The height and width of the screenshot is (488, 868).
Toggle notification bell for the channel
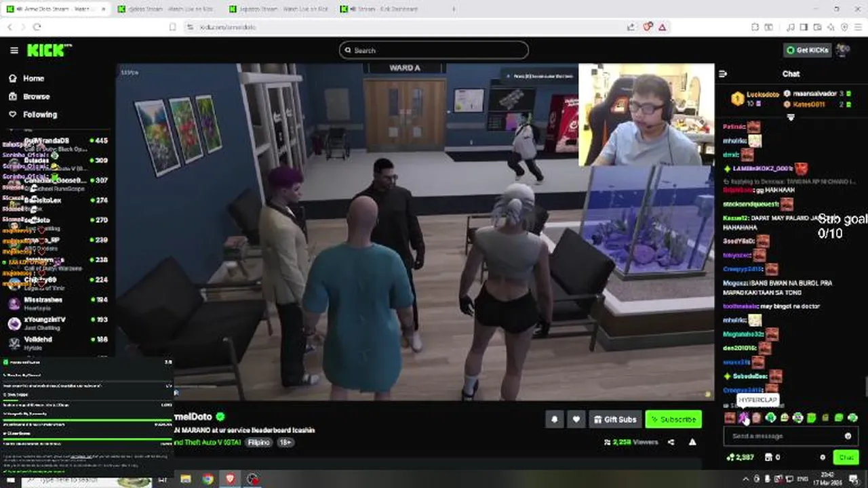point(554,420)
